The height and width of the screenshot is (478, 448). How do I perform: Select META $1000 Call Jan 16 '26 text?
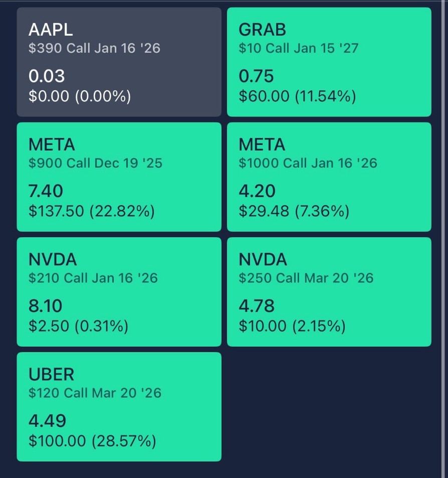tap(308, 163)
